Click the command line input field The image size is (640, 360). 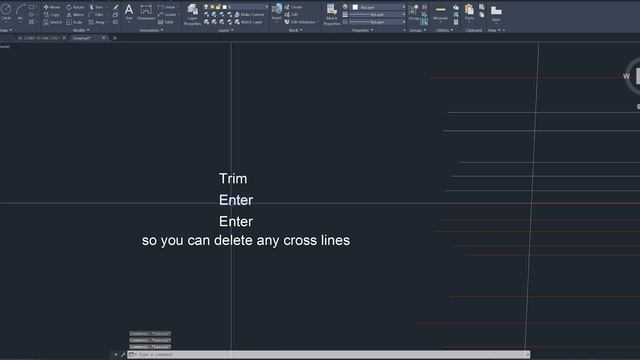[329, 354]
